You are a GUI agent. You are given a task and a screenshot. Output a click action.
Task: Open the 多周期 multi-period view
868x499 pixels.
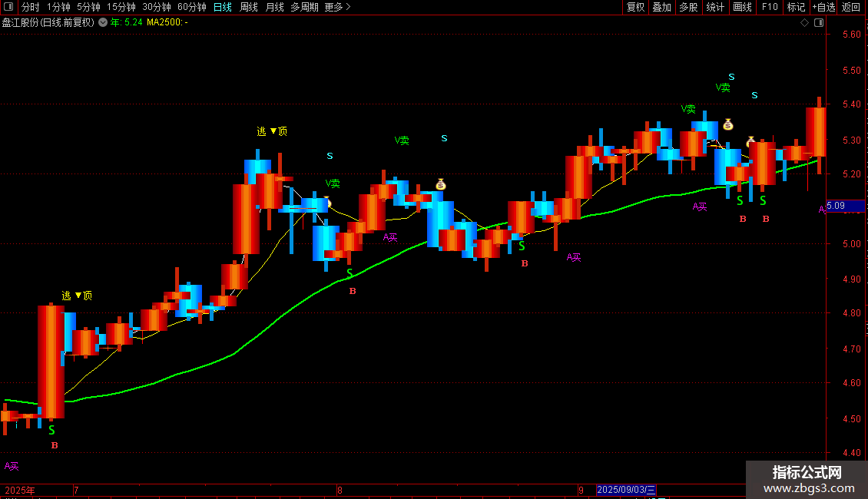[304, 7]
